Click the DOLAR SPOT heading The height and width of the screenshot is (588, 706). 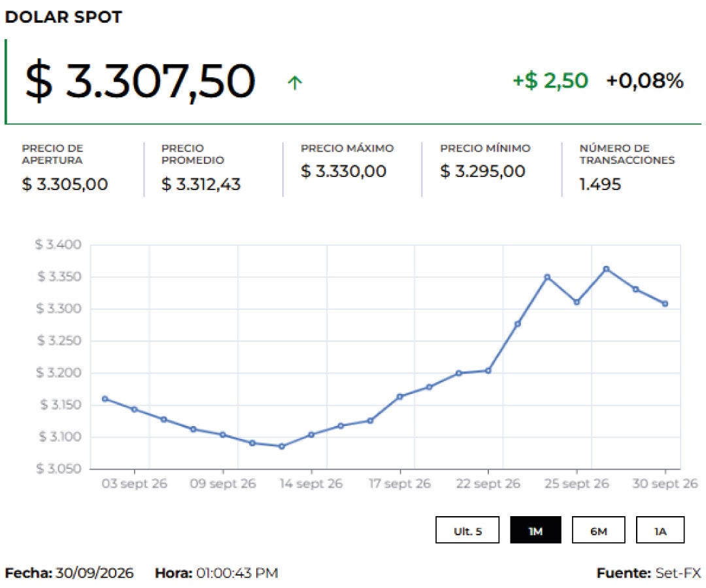tap(63, 17)
